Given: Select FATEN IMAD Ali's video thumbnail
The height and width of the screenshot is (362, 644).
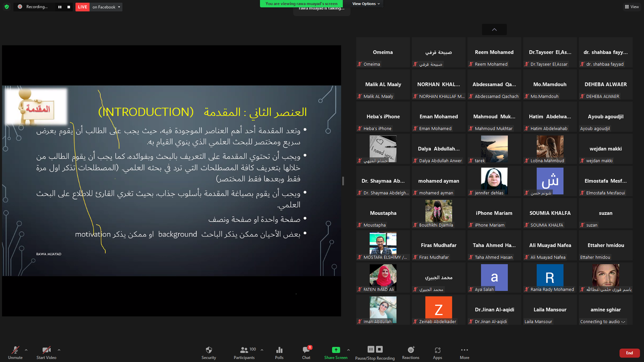Looking at the screenshot, I should (x=383, y=278).
